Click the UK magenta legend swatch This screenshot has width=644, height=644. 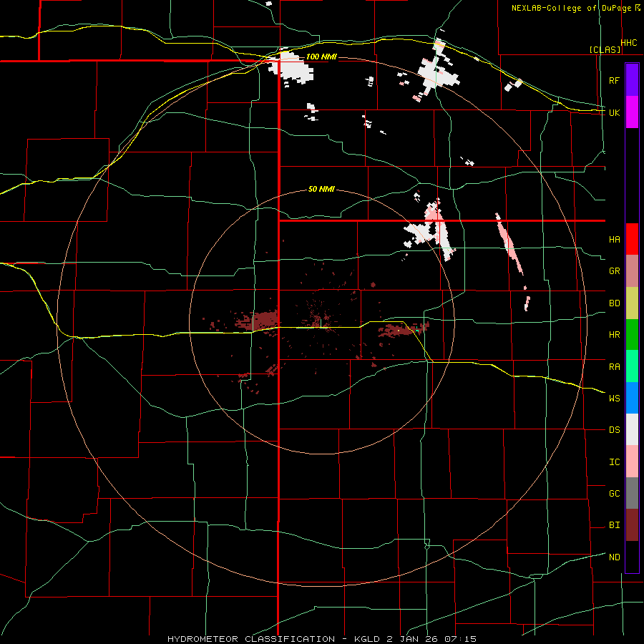(x=632, y=112)
